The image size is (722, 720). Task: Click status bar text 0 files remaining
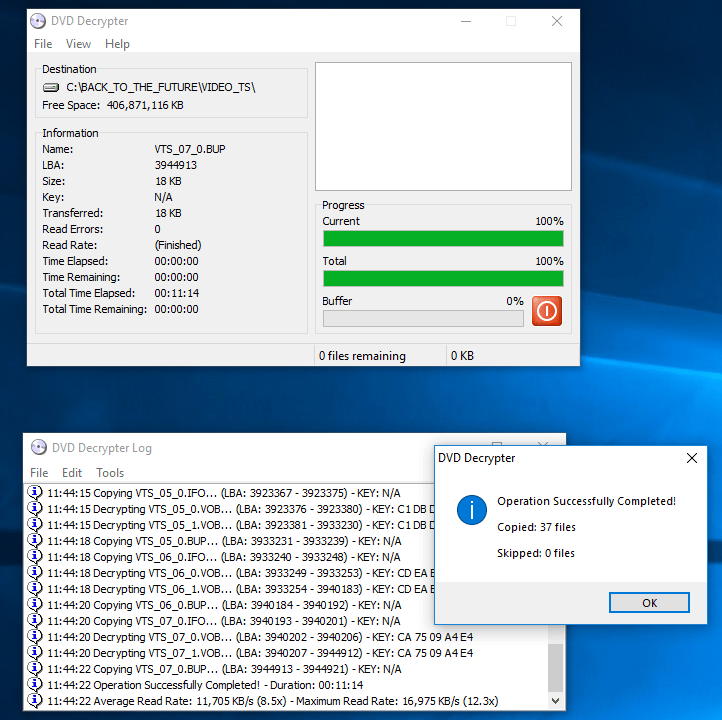[362, 356]
